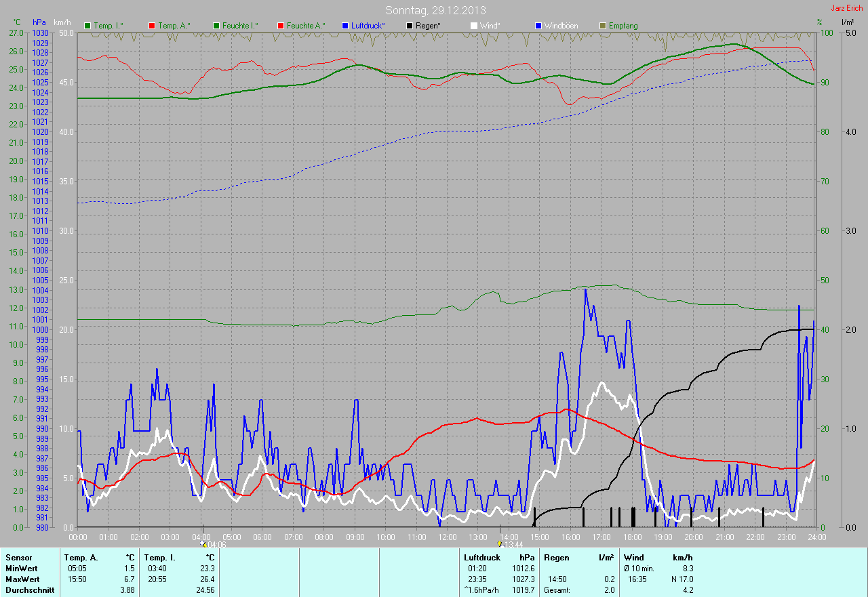Click the Regen Gesamt value 2.0
This screenshot has width=868, height=597.
point(608,590)
